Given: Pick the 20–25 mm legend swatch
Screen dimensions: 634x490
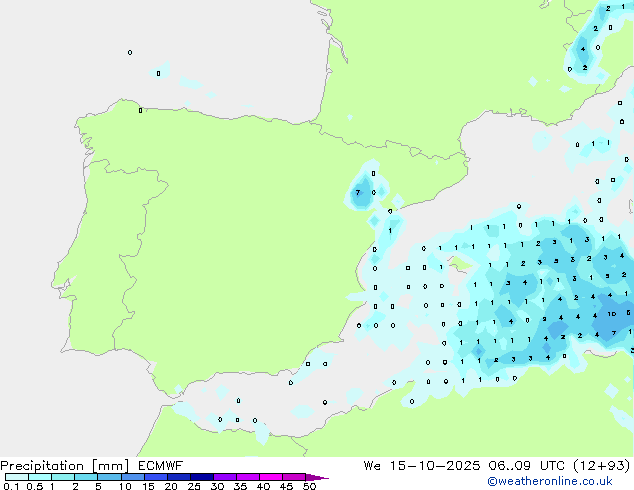Looking at the screenshot, I should click(x=178, y=477).
